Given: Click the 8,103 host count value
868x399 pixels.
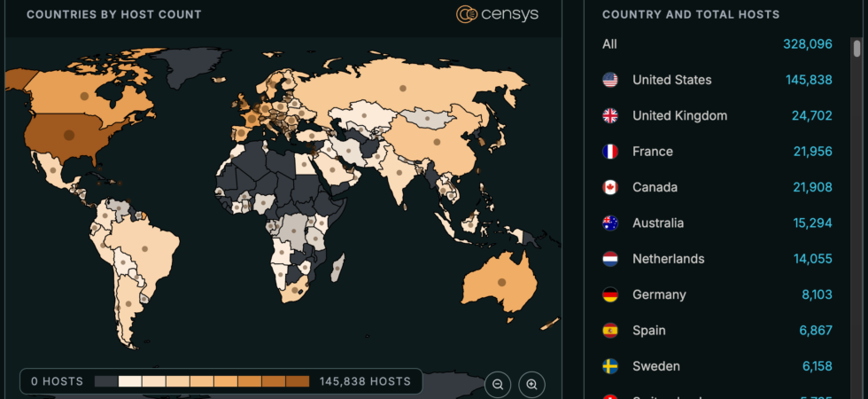Looking at the screenshot, I should [817, 294].
